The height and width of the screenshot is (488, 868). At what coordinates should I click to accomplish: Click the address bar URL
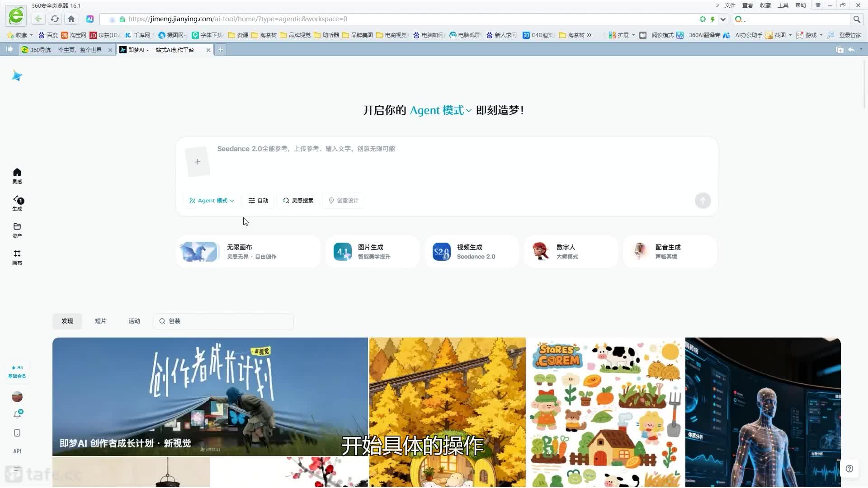pyautogui.click(x=238, y=19)
